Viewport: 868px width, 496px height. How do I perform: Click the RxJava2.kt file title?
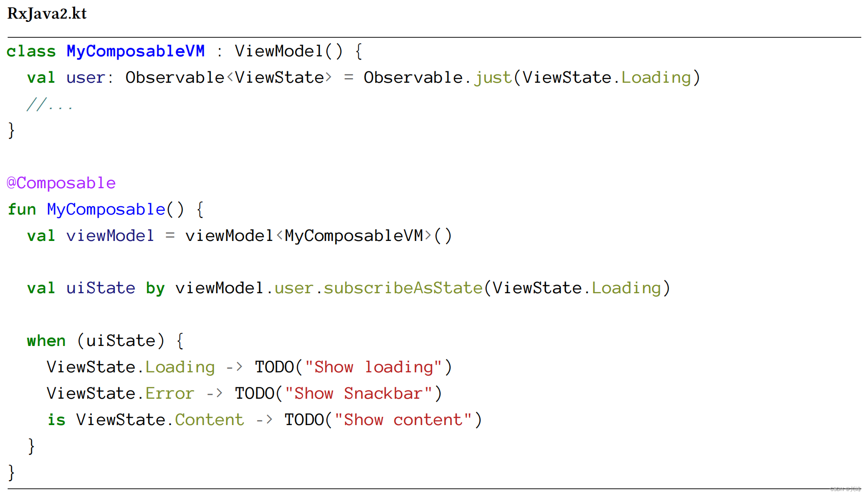47,14
